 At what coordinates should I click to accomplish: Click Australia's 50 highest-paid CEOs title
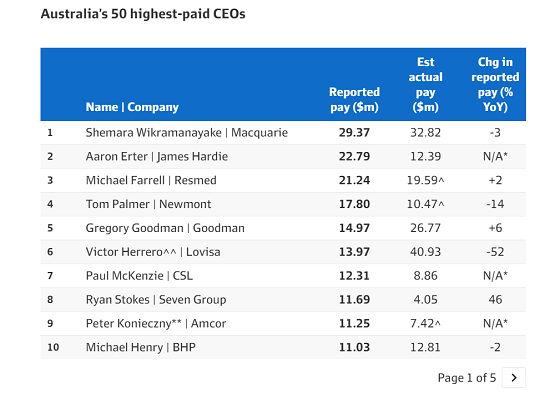pyautogui.click(x=143, y=14)
